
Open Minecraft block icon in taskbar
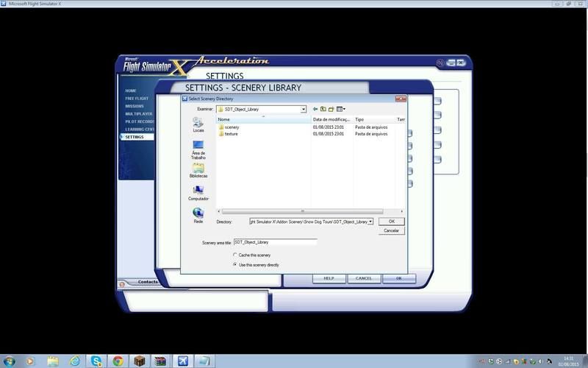[140, 361]
